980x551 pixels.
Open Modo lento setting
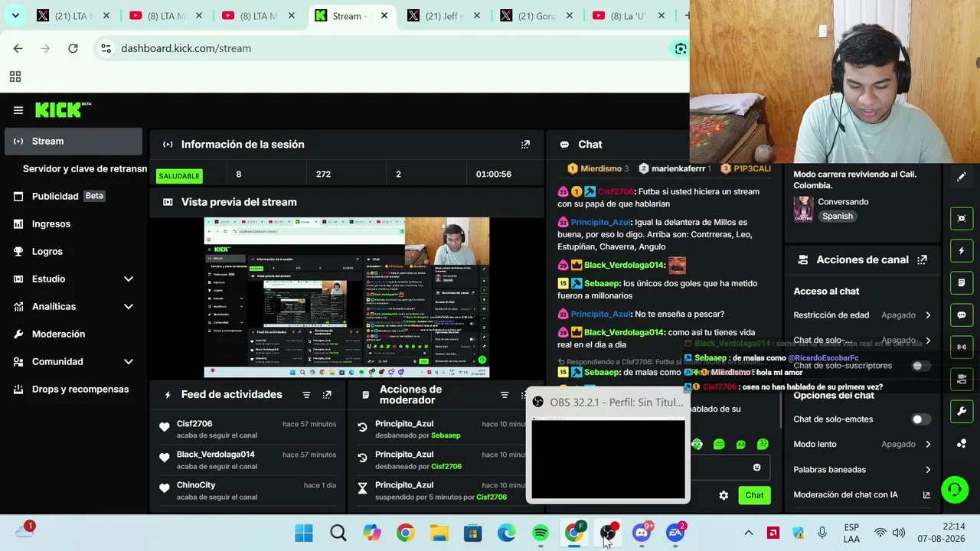pyautogui.click(x=862, y=444)
